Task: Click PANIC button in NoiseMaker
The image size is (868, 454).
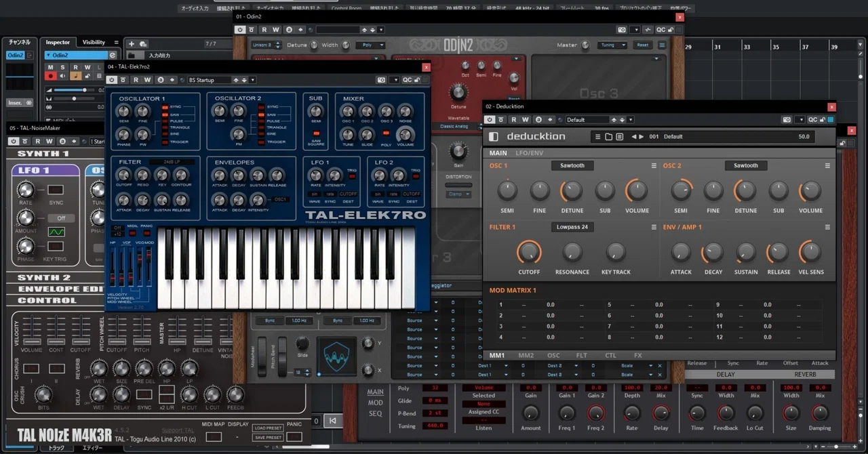Action: 294,437
